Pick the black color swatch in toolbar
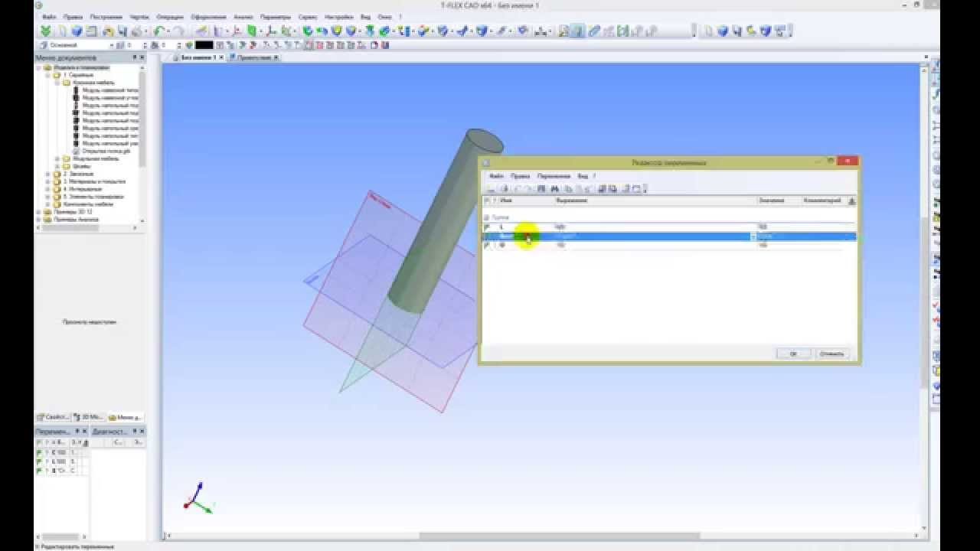 point(204,45)
